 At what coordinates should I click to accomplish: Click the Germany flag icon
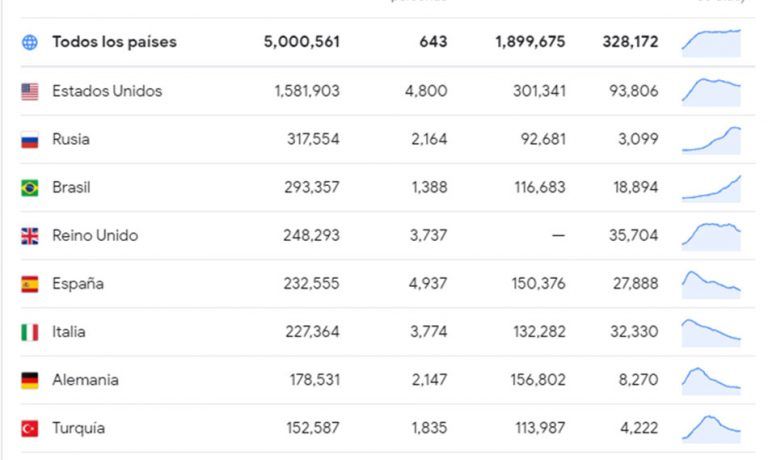tap(30, 380)
